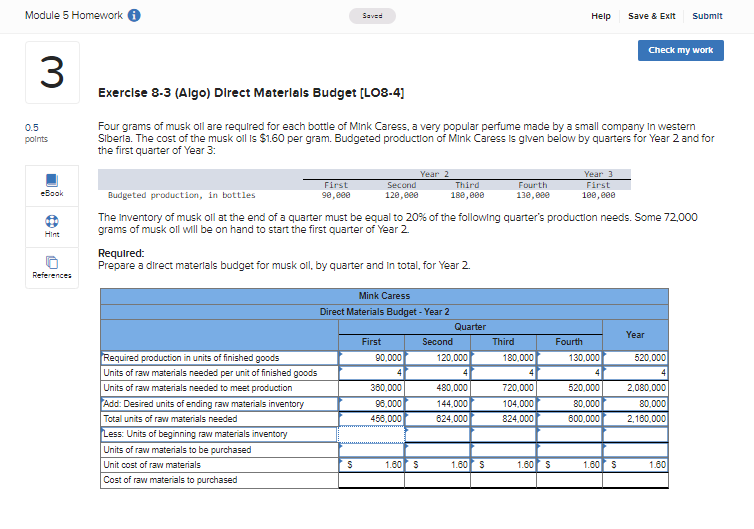Open the 'Less: Units of beginning raw materials inventory' dropdown

coord(218,434)
